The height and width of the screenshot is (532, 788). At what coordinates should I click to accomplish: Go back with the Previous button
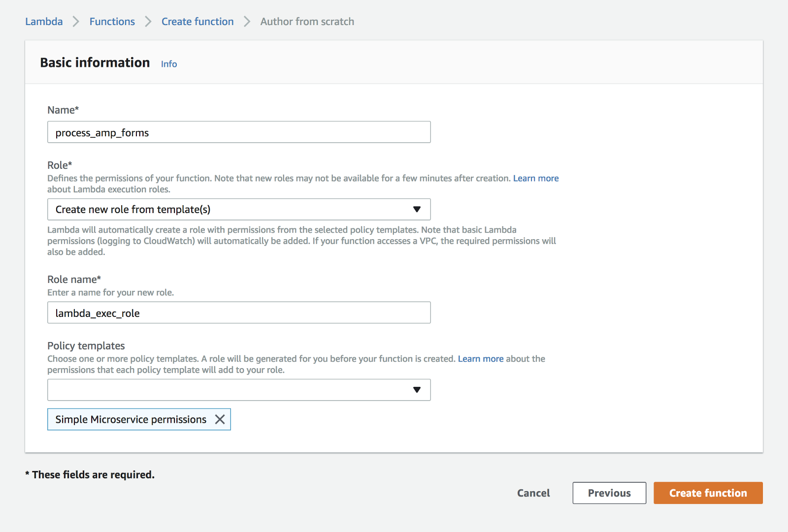click(x=609, y=493)
